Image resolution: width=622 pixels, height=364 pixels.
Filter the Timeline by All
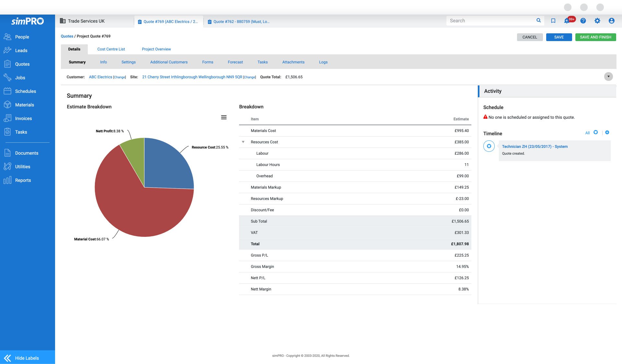click(x=587, y=133)
